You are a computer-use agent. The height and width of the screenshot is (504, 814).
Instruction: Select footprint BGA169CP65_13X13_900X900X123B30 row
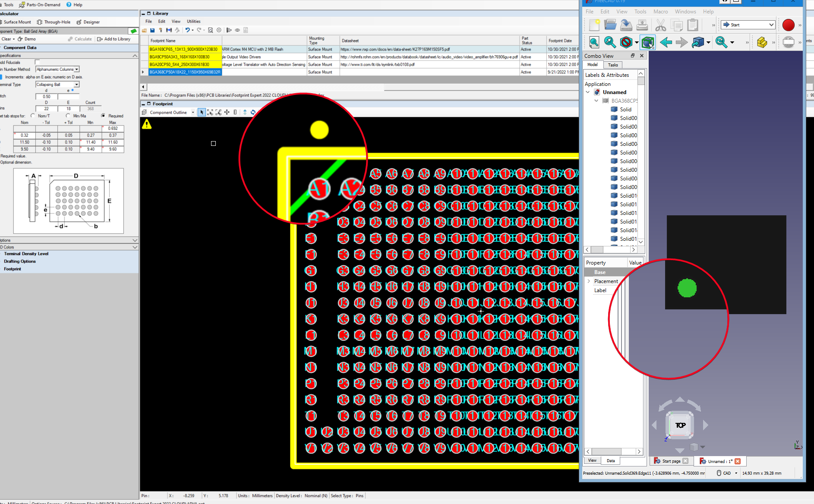185,49
